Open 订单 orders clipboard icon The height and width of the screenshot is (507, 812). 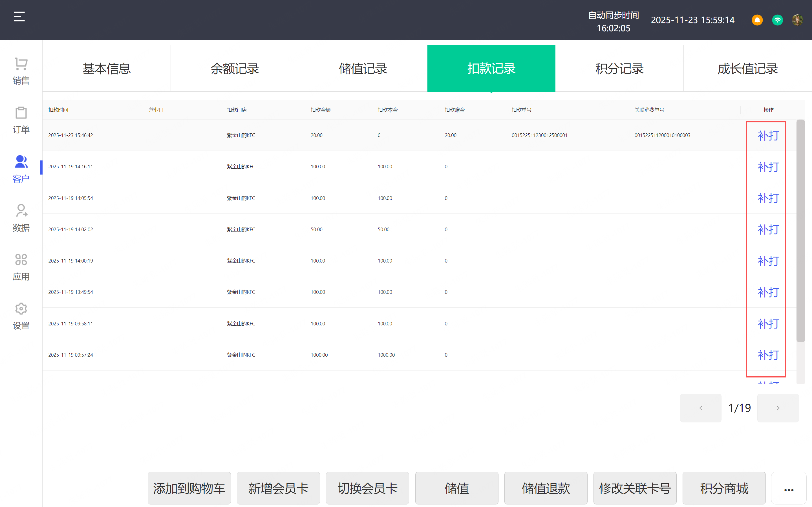pos(21,120)
